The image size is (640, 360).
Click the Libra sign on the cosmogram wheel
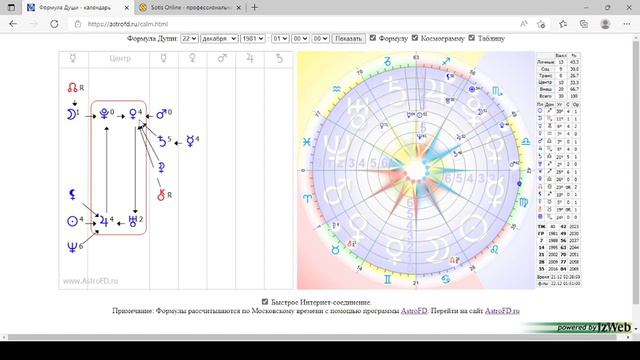coord(526,141)
